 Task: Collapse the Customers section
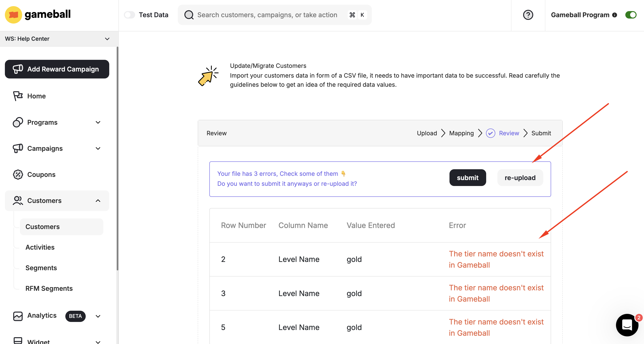click(x=98, y=200)
